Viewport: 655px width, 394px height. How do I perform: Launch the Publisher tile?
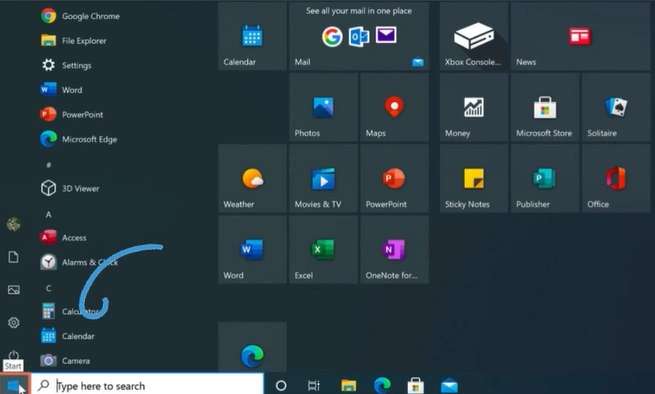point(545,178)
